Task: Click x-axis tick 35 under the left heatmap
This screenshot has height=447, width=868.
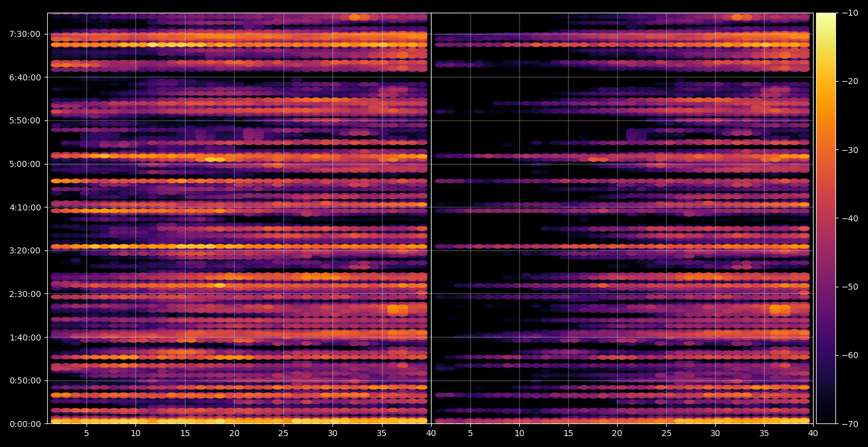Action: [x=382, y=433]
